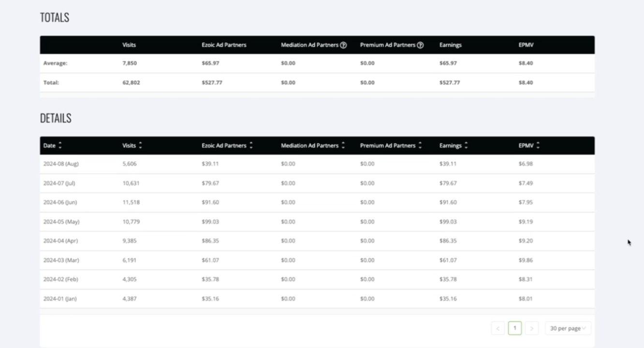
Task: Click Visits header in Totals table
Action: point(129,45)
